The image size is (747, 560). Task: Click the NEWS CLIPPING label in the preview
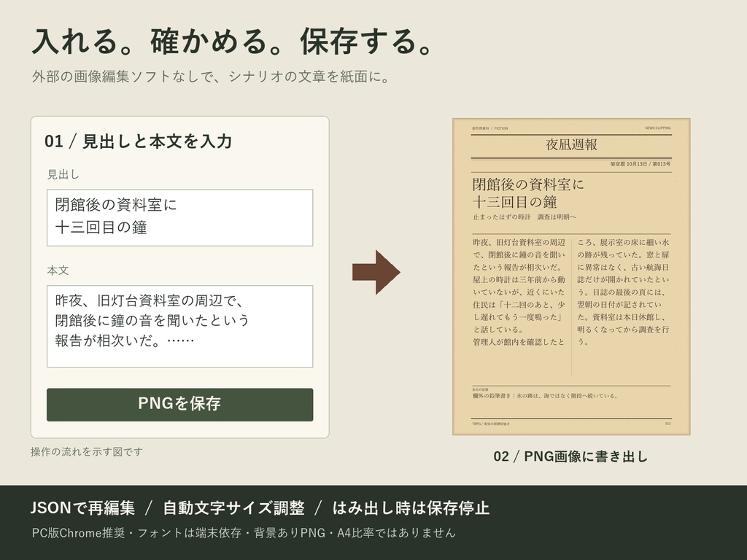pyautogui.click(x=657, y=128)
